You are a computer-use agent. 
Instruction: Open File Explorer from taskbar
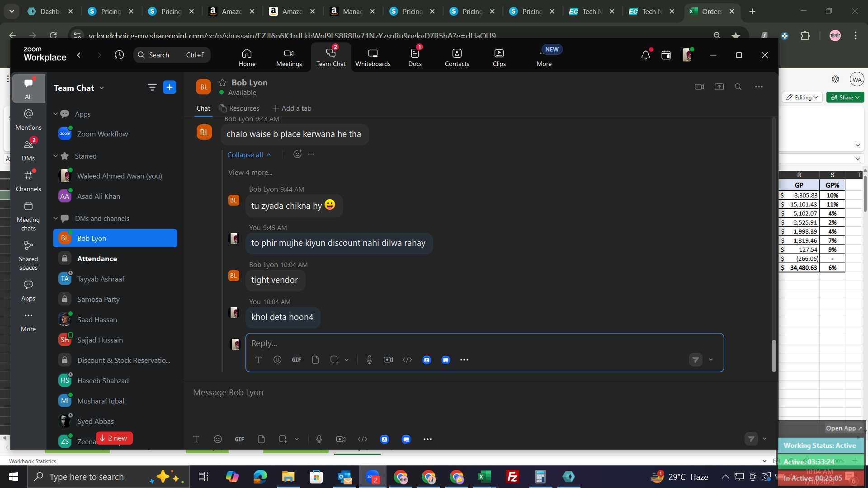[x=288, y=477]
